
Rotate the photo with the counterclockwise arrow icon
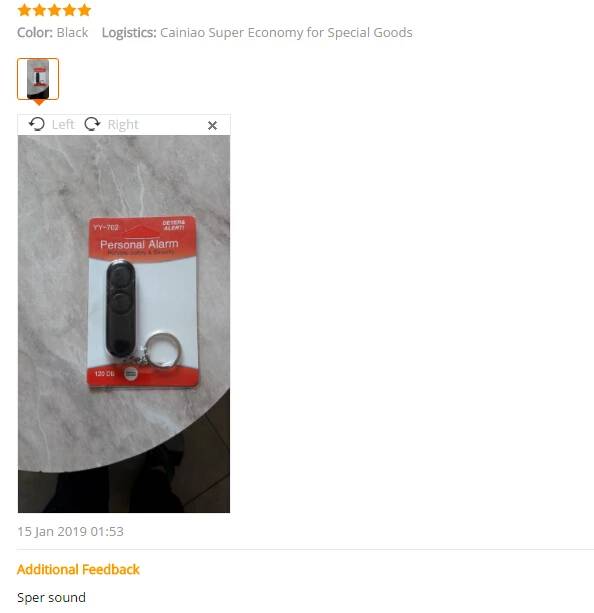point(37,124)
